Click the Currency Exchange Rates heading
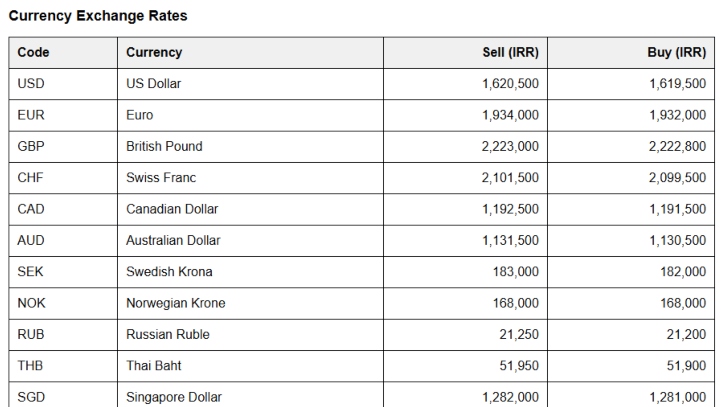 click(x=97, y=16)
